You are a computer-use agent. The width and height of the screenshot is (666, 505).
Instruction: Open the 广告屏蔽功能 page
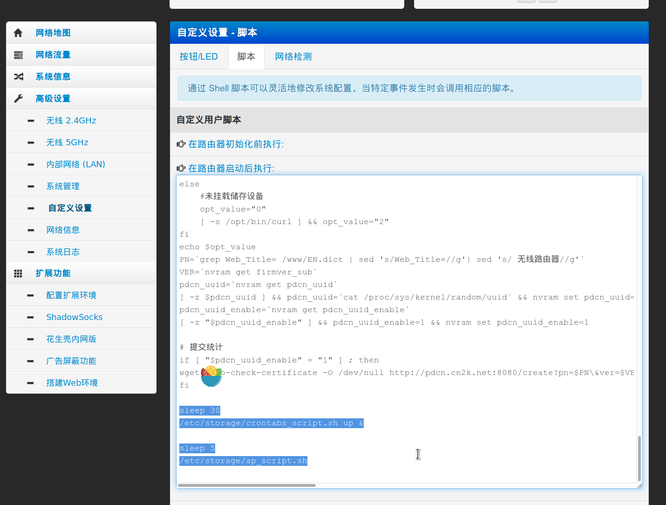point(70,361)
